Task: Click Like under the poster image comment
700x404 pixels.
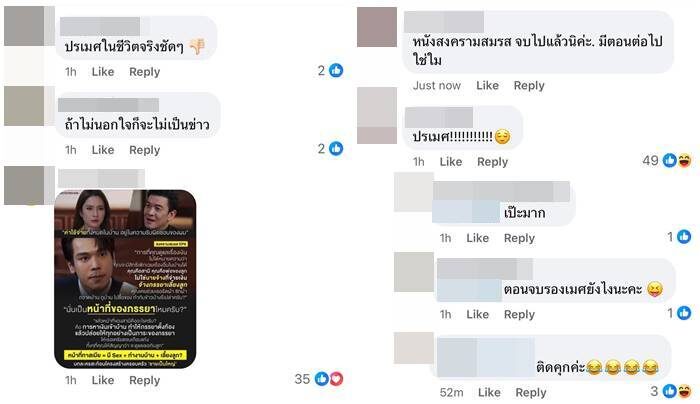Action: (x=103, y=380)
